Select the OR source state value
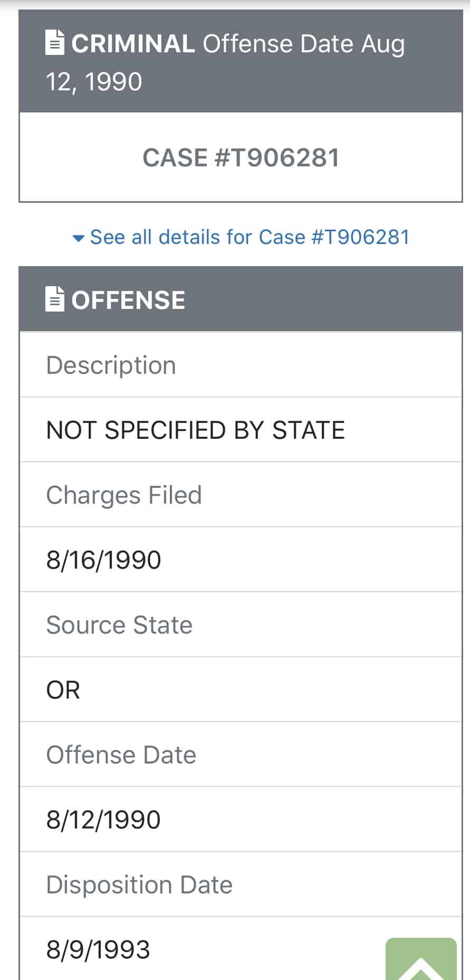 (63, 690)
